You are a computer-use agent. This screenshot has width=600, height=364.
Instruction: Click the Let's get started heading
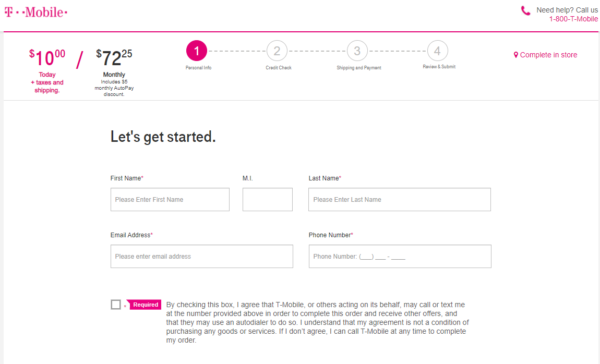163,137
